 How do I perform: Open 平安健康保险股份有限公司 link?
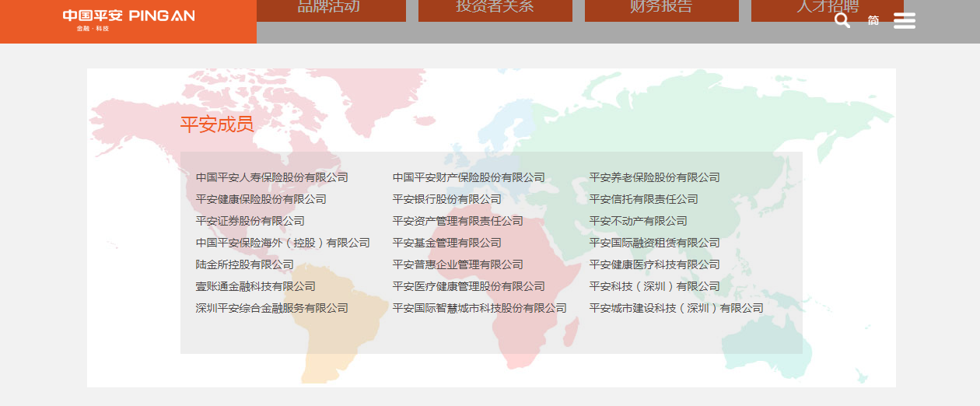point(261,199)
